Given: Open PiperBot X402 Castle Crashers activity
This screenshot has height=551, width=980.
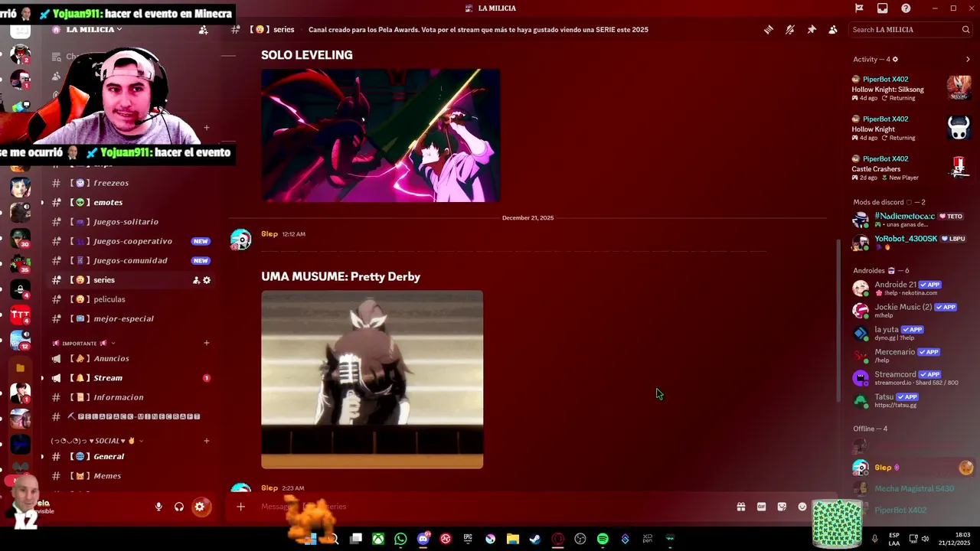Looking at the screenshot, I should (x=911, y=168).
